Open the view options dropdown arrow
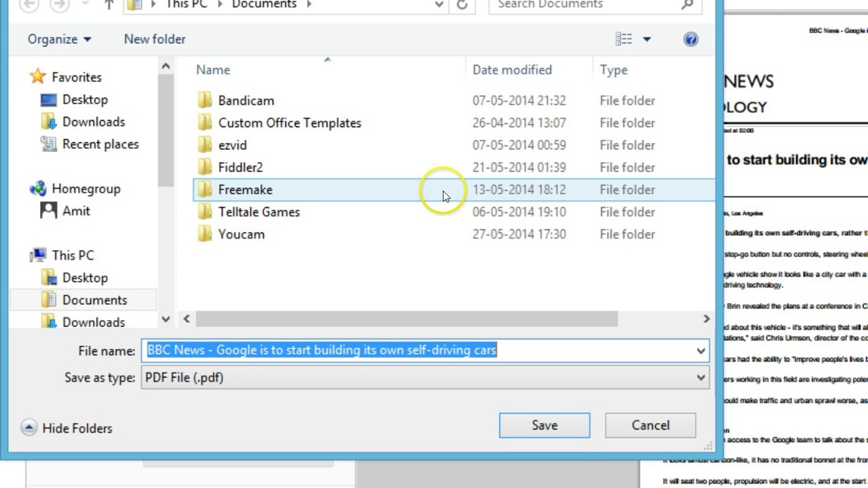This screenshot has height=488, width=868. pos(647,39)
